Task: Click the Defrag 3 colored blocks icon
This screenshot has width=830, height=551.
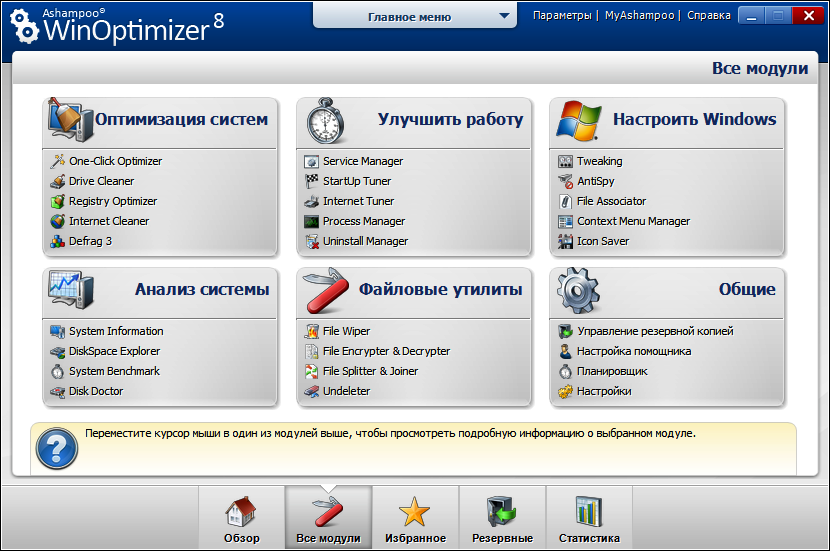Action: (x=58, y=241)
